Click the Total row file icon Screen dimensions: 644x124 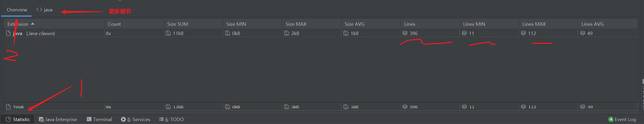(x=8, y=107)
